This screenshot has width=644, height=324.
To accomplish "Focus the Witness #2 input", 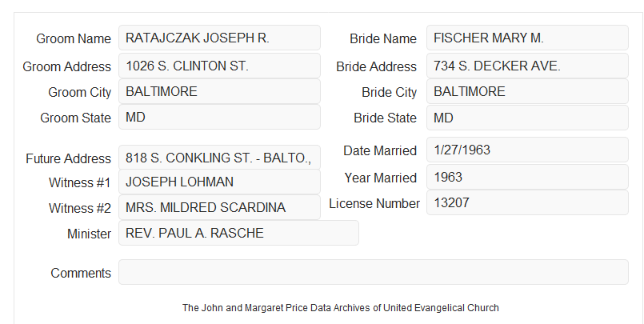I will pos(219,207).
